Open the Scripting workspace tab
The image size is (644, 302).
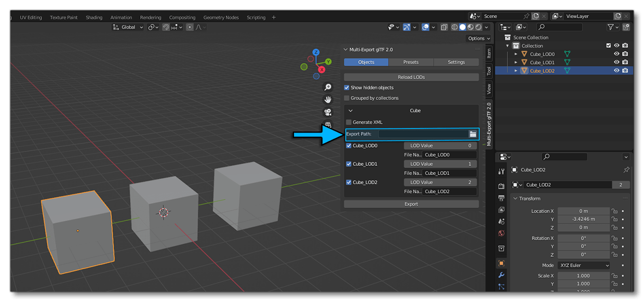pos(256,17)
